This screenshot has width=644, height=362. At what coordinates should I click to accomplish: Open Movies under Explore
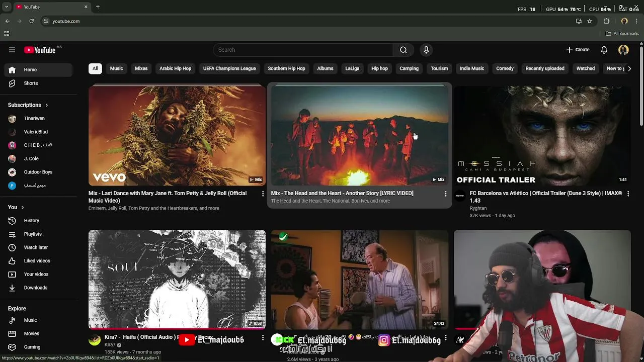[x=39, y=333]
